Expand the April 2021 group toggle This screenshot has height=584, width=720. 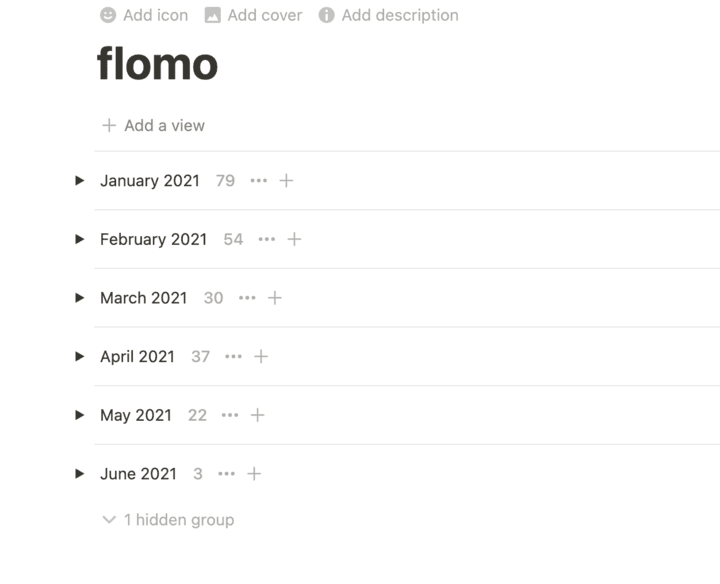[x=80, y=356]
